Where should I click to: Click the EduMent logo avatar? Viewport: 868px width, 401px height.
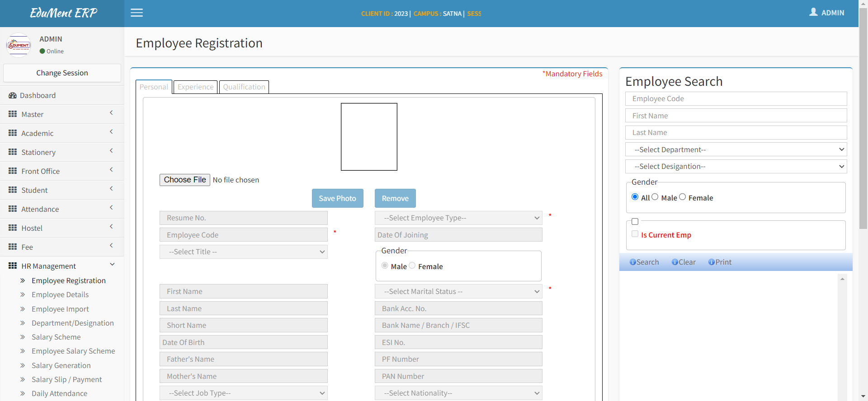(19, 45)
